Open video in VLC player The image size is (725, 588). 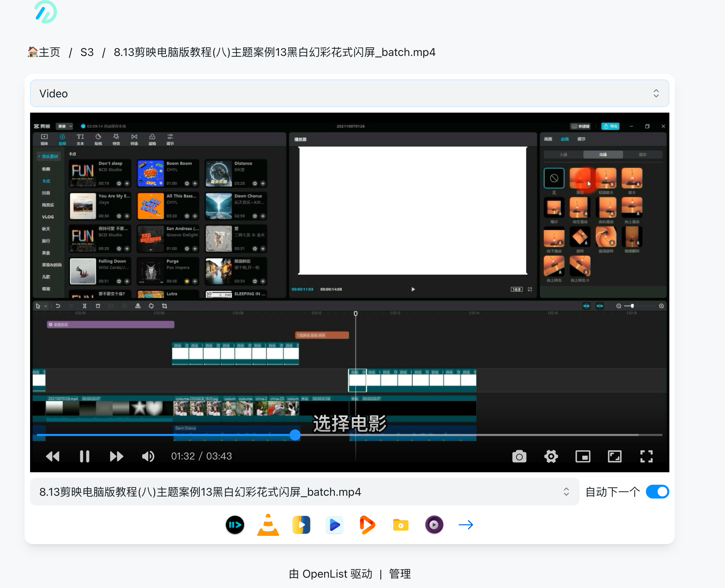pos(268,525)
